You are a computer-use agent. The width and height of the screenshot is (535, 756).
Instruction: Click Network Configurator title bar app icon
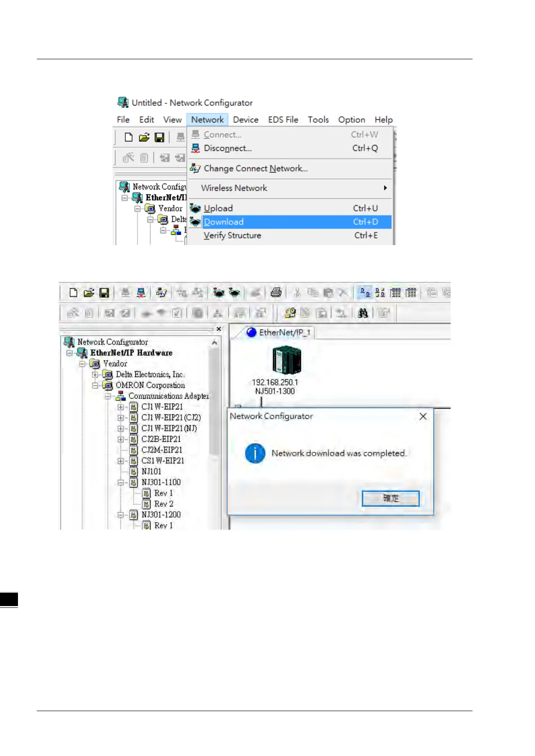[x=123, y=102]
